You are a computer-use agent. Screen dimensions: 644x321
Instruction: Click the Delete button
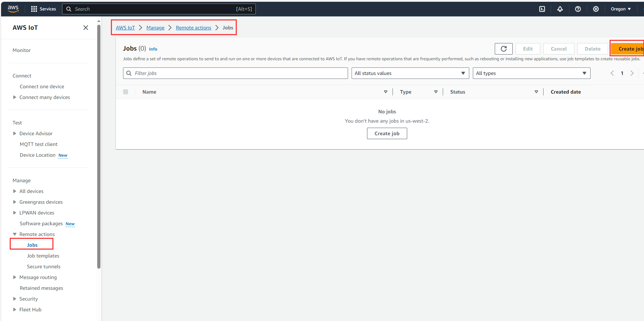(593, 49)
